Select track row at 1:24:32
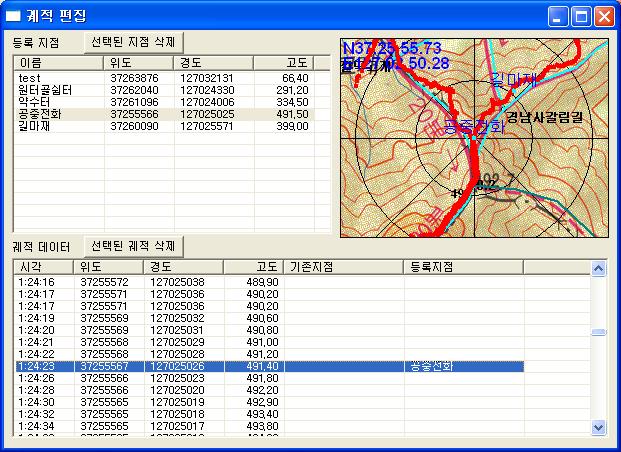This screenshot has width=621, height=452. tap(270, 414)
